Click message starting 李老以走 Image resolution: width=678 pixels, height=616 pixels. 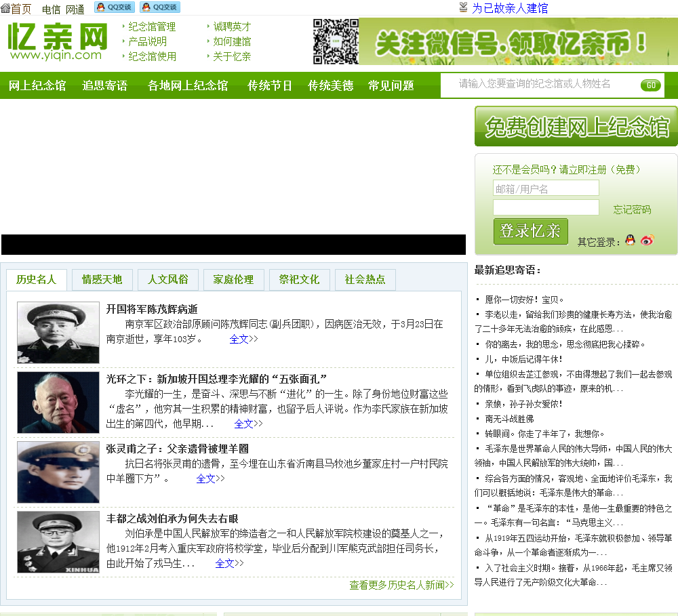(x=574, y=322)
